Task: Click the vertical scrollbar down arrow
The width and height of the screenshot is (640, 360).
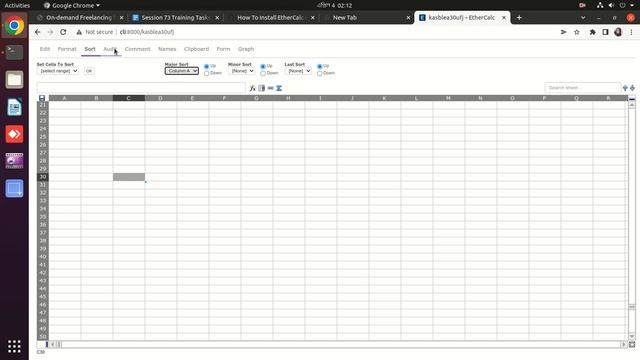Action: [x=632, y=336]
